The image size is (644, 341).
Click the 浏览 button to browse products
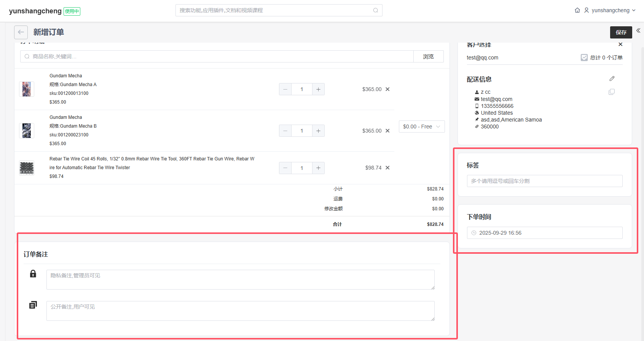428,56
